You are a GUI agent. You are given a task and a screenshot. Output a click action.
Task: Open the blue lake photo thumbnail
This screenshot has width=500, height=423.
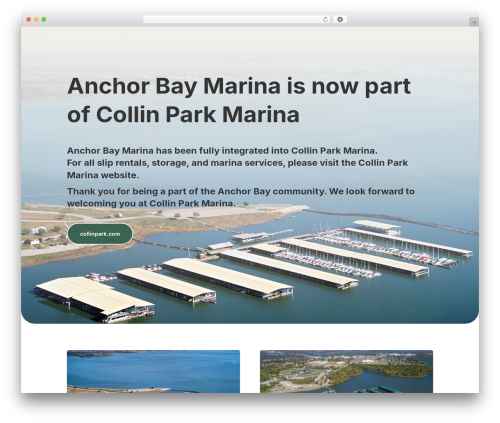click(x=153, y=371)
